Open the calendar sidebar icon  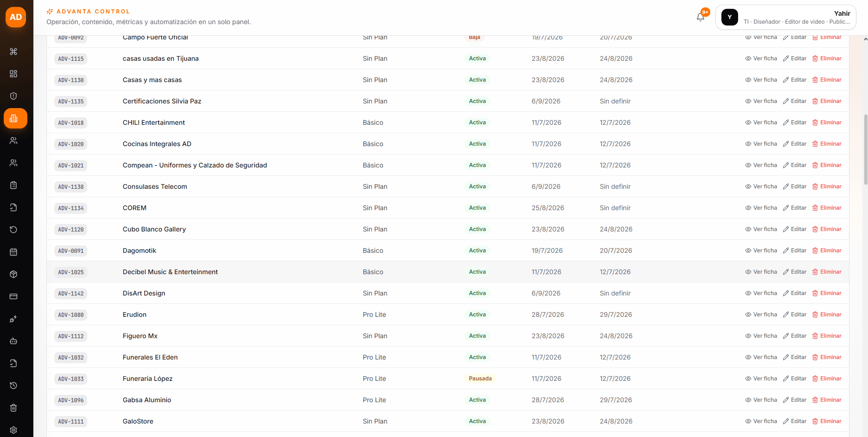tap(13, 252)
